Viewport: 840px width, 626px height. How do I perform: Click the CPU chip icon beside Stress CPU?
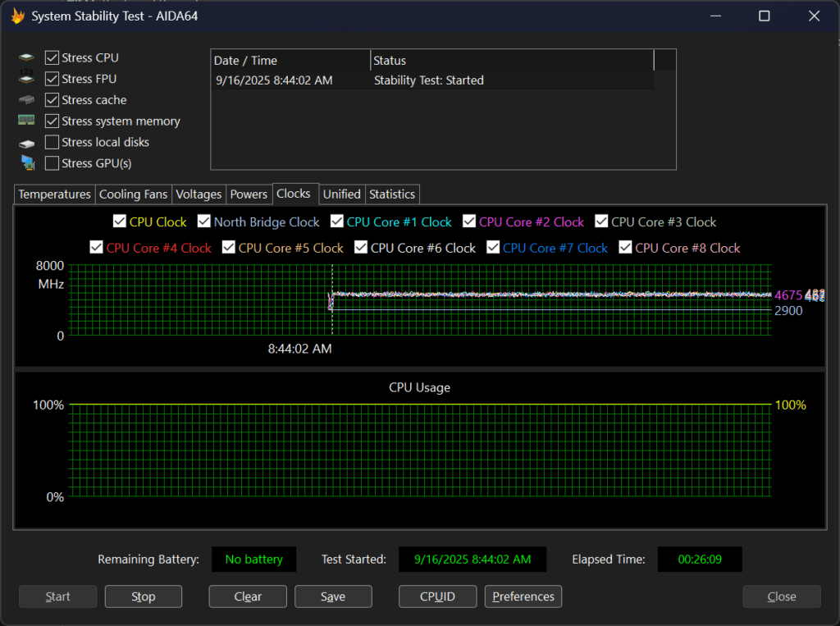pyautogui.click(x=26, y=57)
